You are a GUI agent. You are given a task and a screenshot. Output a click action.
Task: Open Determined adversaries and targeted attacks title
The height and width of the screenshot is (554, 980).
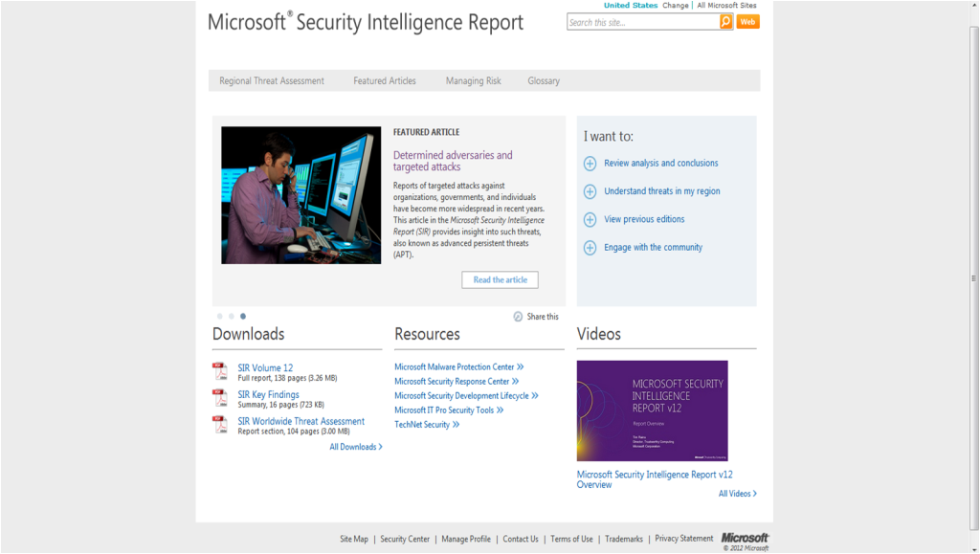453,161
